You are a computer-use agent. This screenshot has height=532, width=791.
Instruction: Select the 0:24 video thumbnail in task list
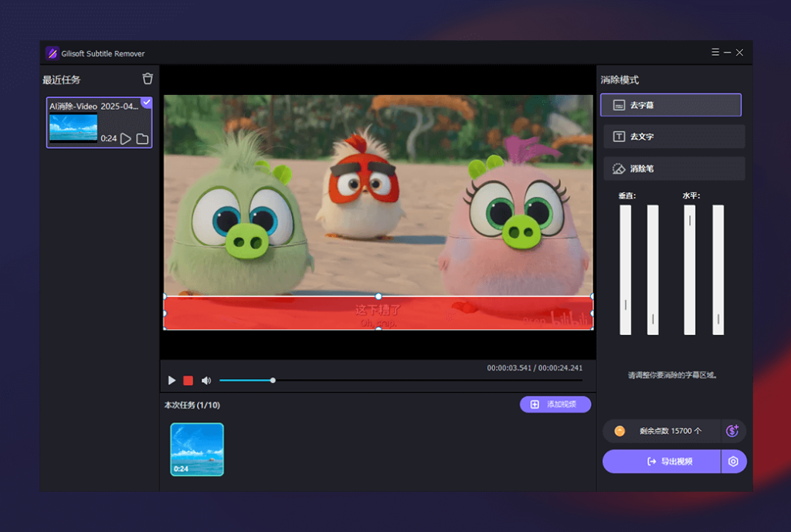(x=197, y=449)
